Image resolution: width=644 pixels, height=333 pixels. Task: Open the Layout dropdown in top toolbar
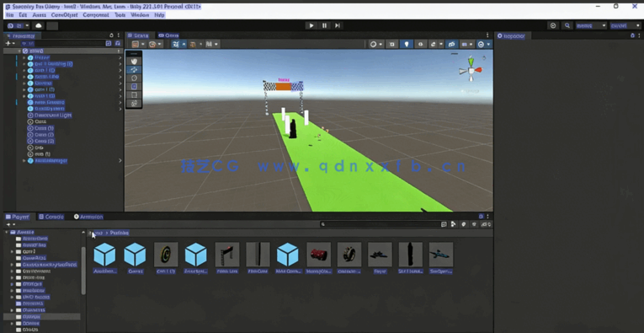pyautogui.click(x=625, y=25)
